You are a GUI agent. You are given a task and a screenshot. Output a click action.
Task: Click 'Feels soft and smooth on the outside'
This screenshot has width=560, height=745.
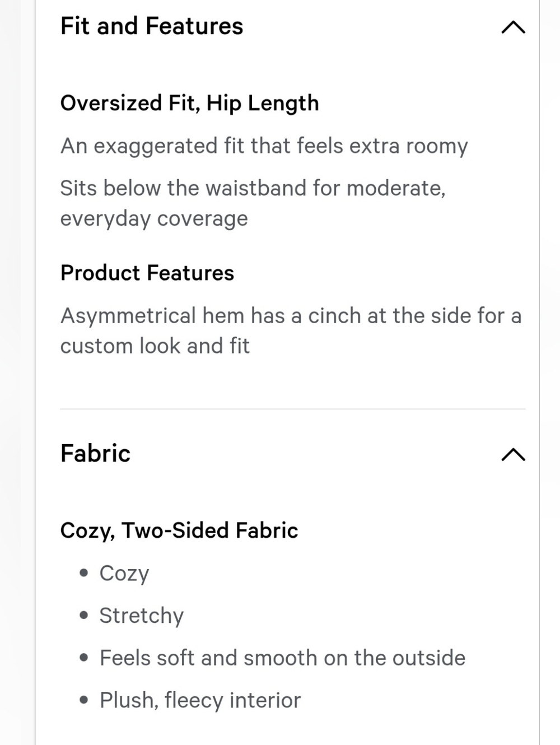(x=282, y=658)
